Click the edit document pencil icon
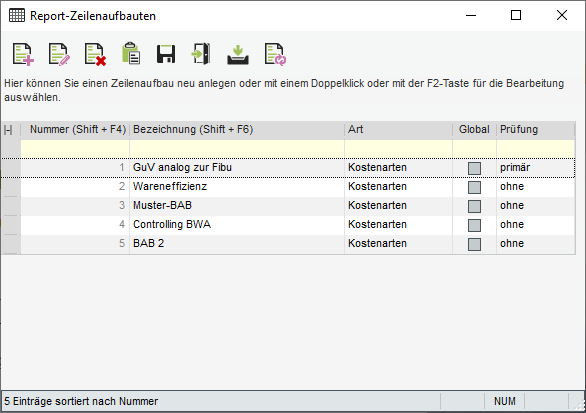 [59, 54]
